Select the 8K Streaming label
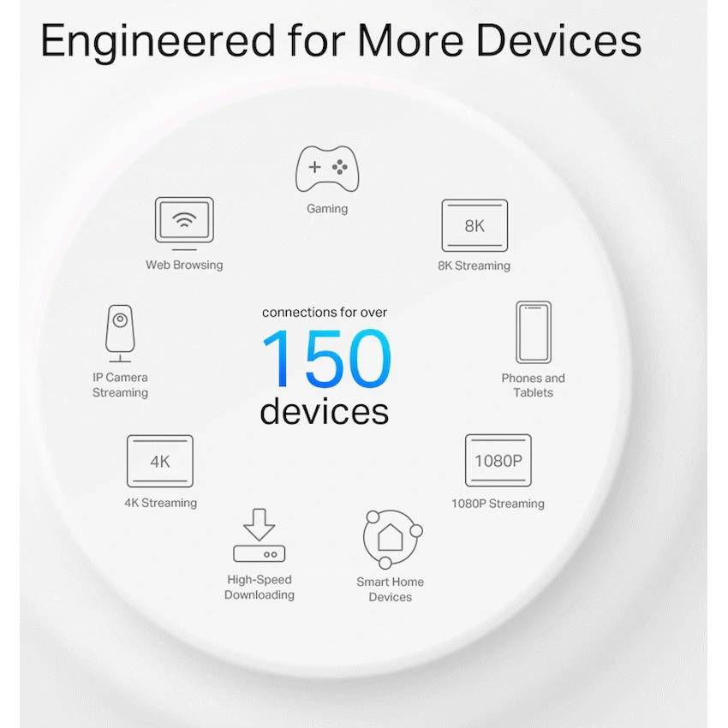 (474, 266)
